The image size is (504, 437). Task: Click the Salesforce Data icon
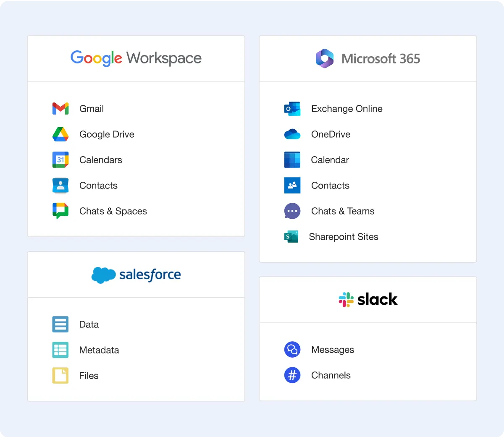click(60, 324)
